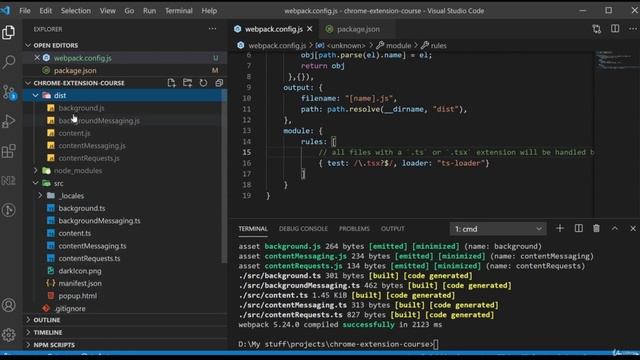Open the Edit menu
Image resolution: width=640 pixels, height=360 pixels.
click(x=45, y=11)
